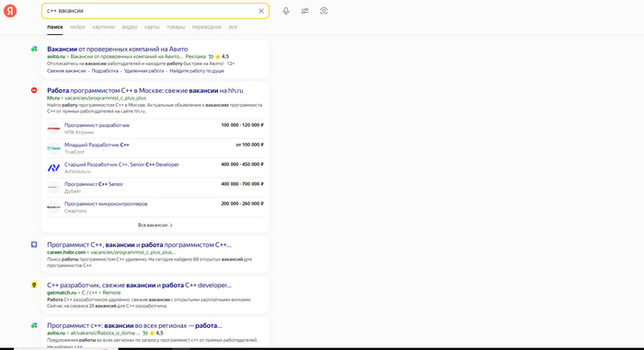Viewport: 644px width, 350px height.
Task: Open Программист c++: вакансии во всех регионах
Action: click(134, 325)
